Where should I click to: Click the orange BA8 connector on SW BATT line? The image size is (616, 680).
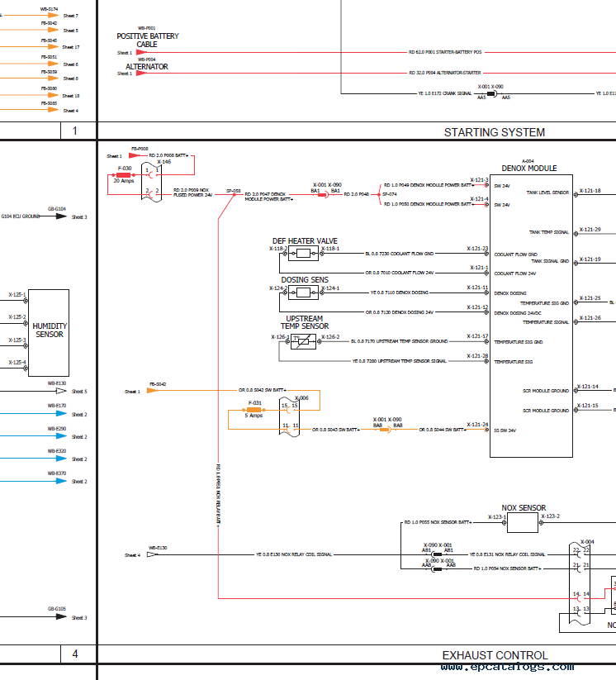click(x=385, y=430)
